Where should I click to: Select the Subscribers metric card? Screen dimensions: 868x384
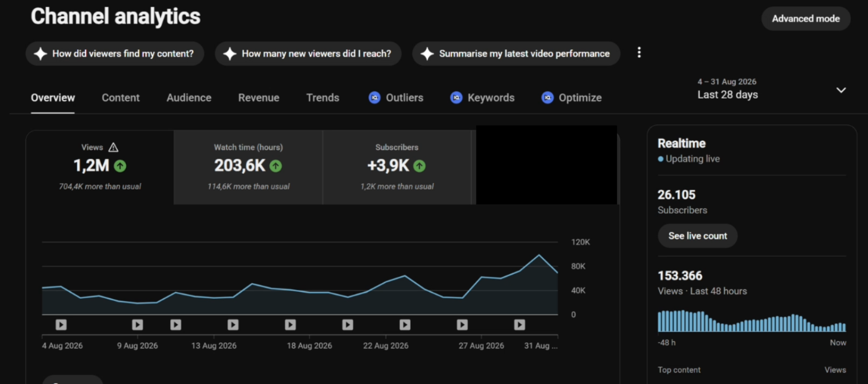click(x=397, y=167)
